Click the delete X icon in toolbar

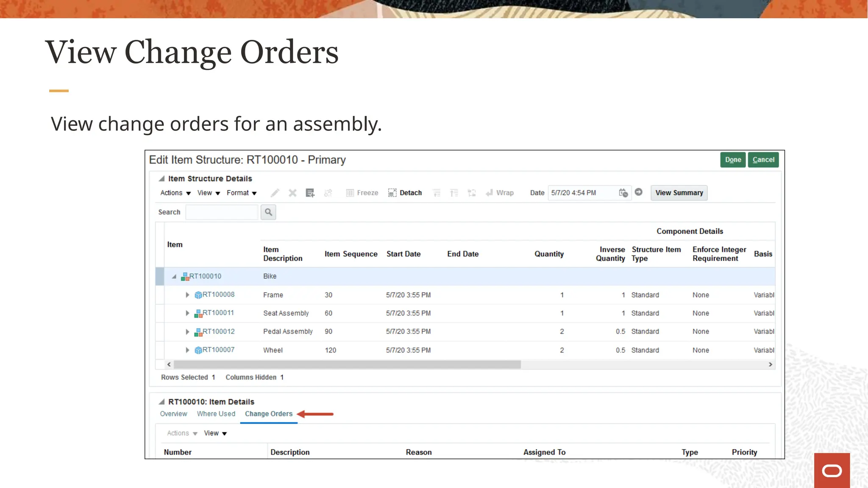click(x=292, y=193)
